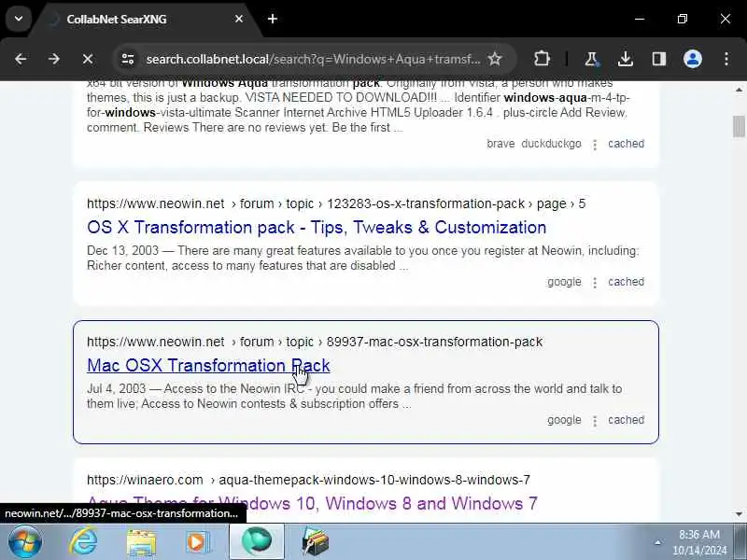747x560 pixels.
Task: Click the neowin 89937-mac-osx-transformation-pack URL
Action: [x=315, y=342]
